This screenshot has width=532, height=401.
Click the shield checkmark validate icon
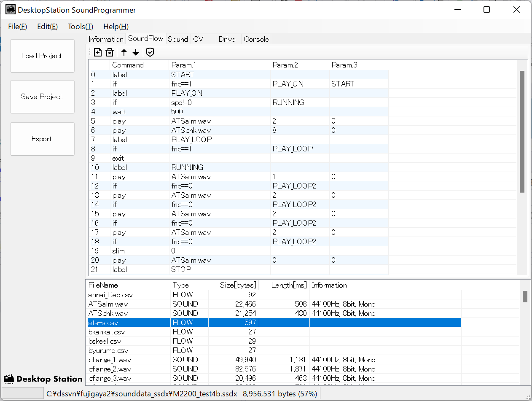click(150, 52)
